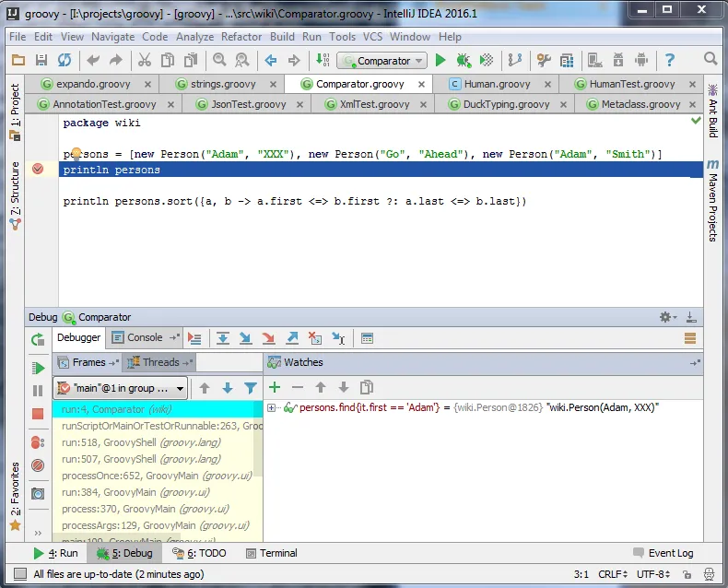Toggle tool window buttons in status bar corner
Viewport: 728px width, 588px height.
pyautogui.click(x=20, y=574)
